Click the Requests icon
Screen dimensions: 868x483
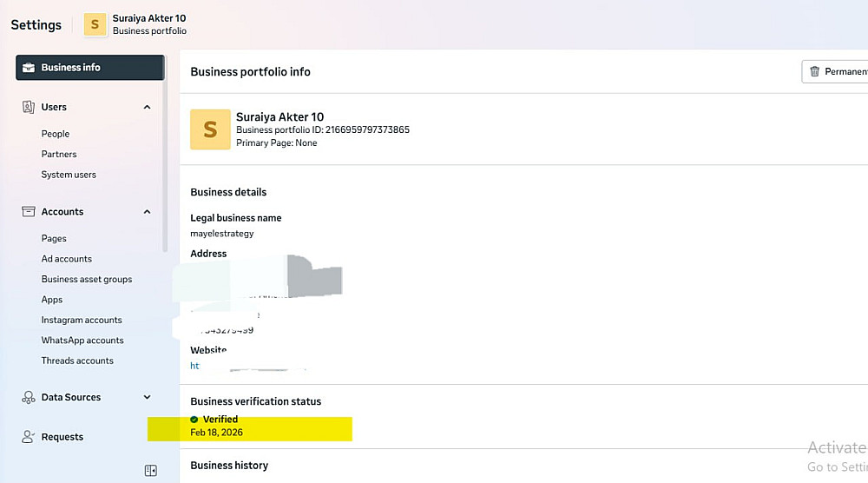(x=29, y=437)
